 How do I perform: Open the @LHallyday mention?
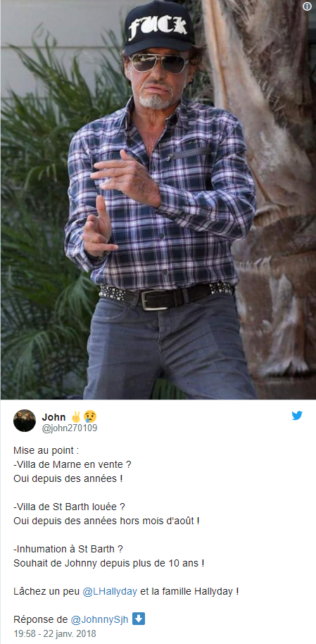coord(110,592)
